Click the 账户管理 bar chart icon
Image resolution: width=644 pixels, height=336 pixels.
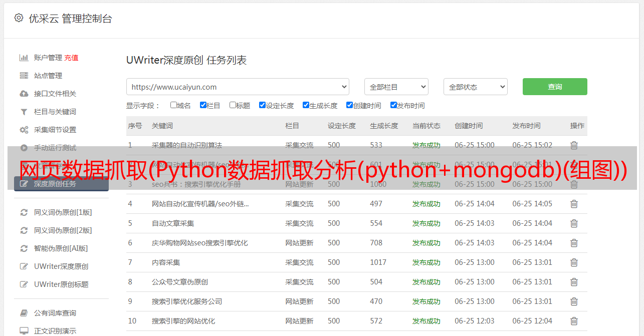(24, 58)
